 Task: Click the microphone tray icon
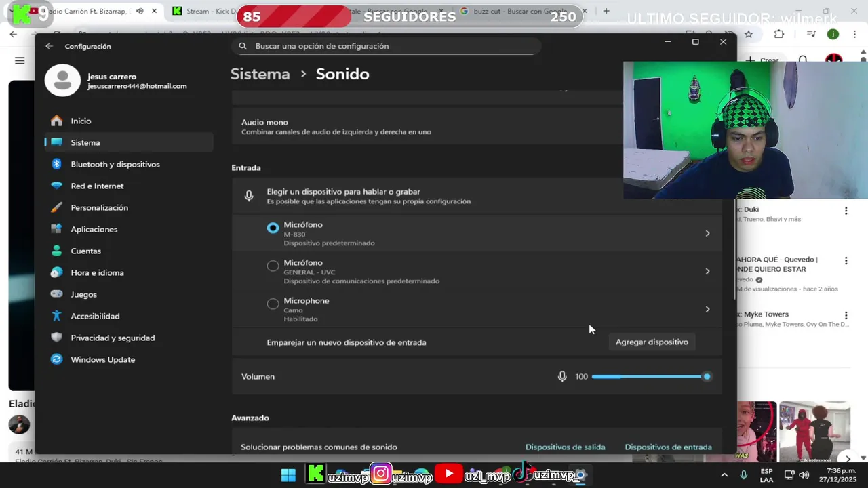(744, 475)
